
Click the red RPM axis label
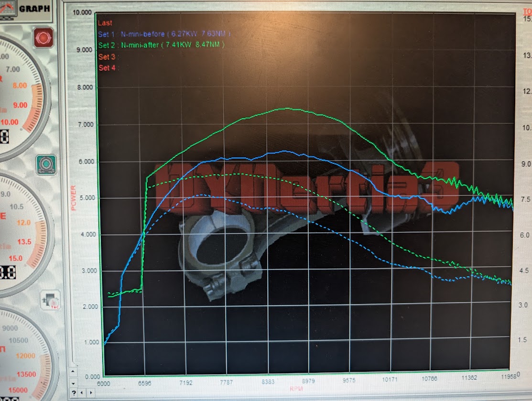click(296, 389)
